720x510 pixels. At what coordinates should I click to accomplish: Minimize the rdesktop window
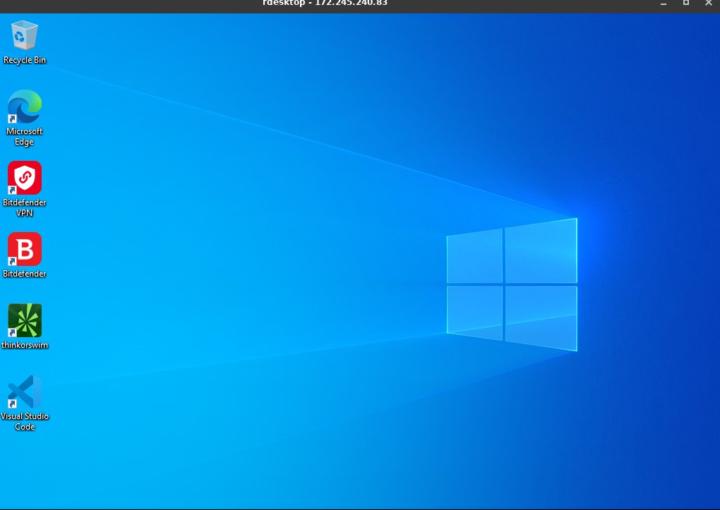[664, 3]
